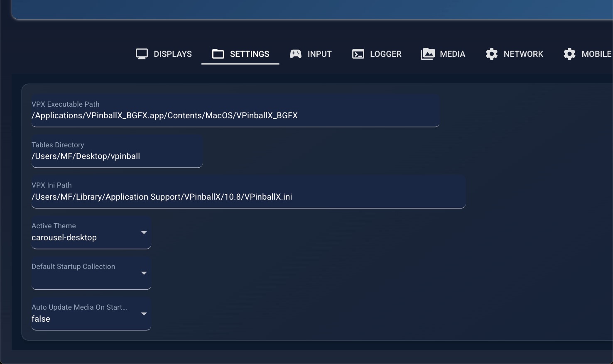This screenshot has height=364, width=613.
Task: Click the Network gear icon
Action: coord(491,54)
